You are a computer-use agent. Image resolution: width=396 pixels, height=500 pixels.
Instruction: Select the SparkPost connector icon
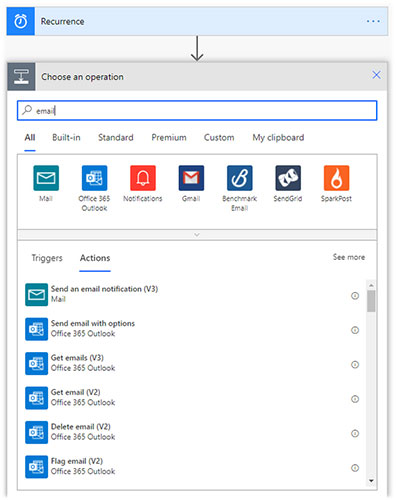click(336, 178)
